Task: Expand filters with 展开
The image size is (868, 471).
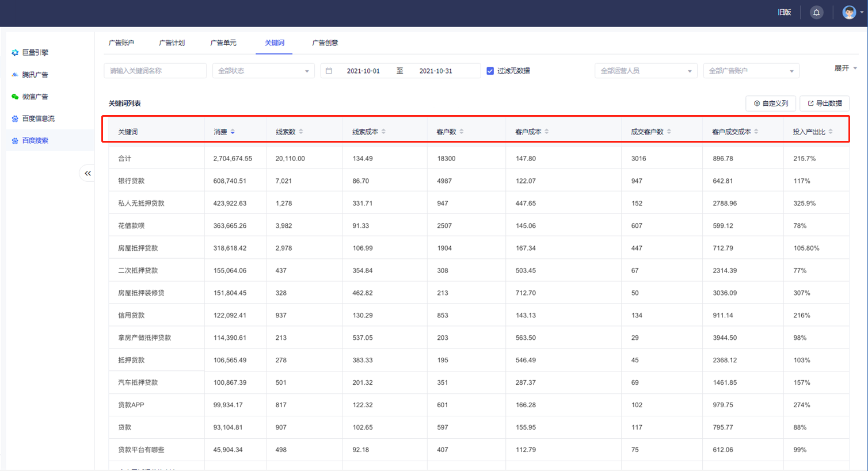Action: (x=846, y=68)
